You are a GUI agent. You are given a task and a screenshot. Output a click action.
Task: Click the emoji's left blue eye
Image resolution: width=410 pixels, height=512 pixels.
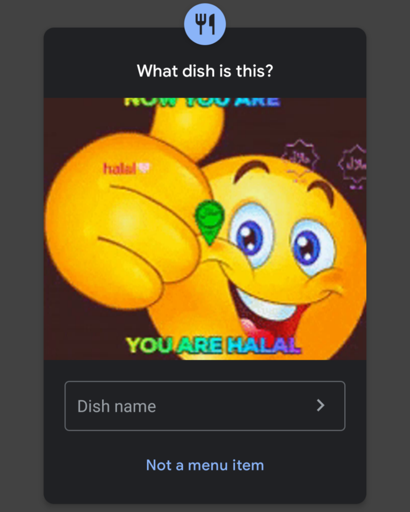tap(251, 235)
